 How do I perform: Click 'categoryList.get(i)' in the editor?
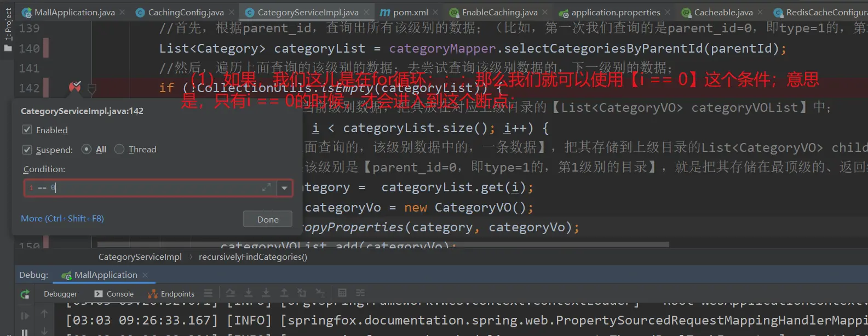[453, 187]
